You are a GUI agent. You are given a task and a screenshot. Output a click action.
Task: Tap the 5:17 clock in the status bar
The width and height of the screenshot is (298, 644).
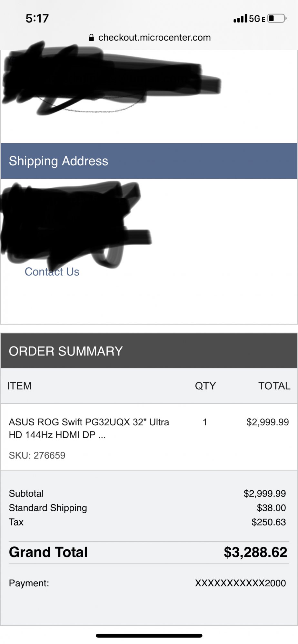pos(37,18)
